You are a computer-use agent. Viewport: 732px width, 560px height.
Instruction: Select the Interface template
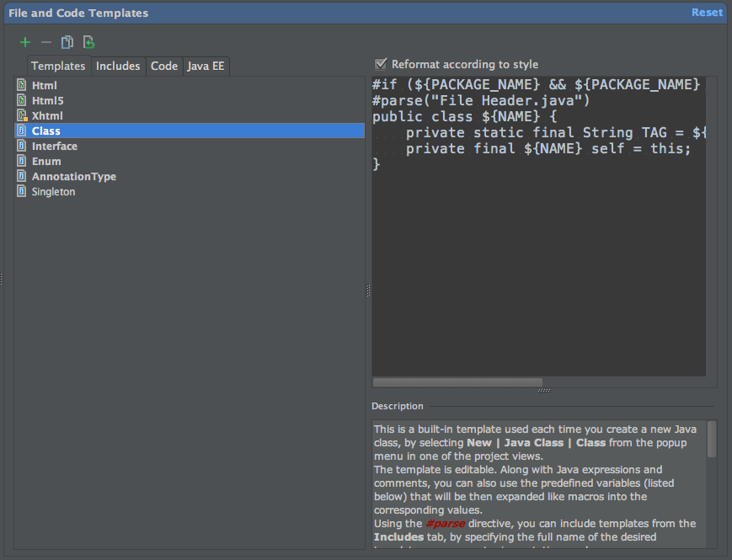tap(190, 146)
